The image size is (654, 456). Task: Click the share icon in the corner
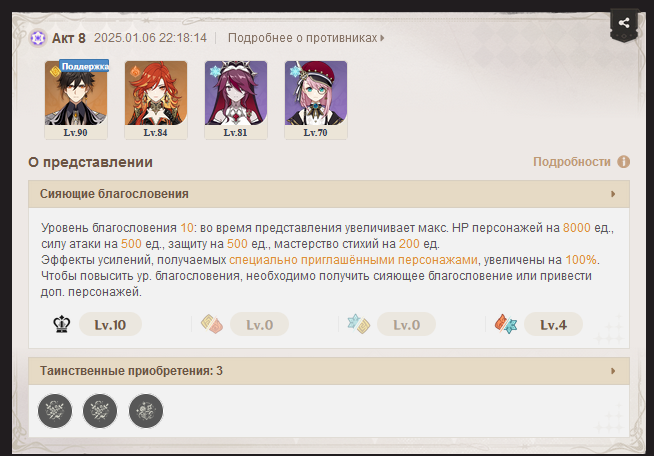coord(624,23)
